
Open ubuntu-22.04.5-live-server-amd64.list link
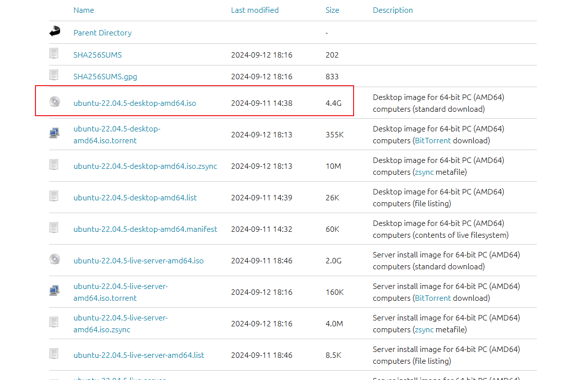[139, 355]
